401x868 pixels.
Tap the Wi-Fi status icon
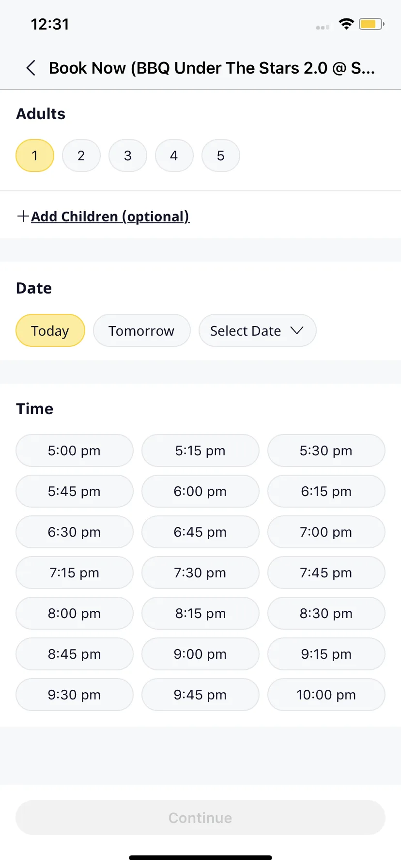tap(346, 24)
